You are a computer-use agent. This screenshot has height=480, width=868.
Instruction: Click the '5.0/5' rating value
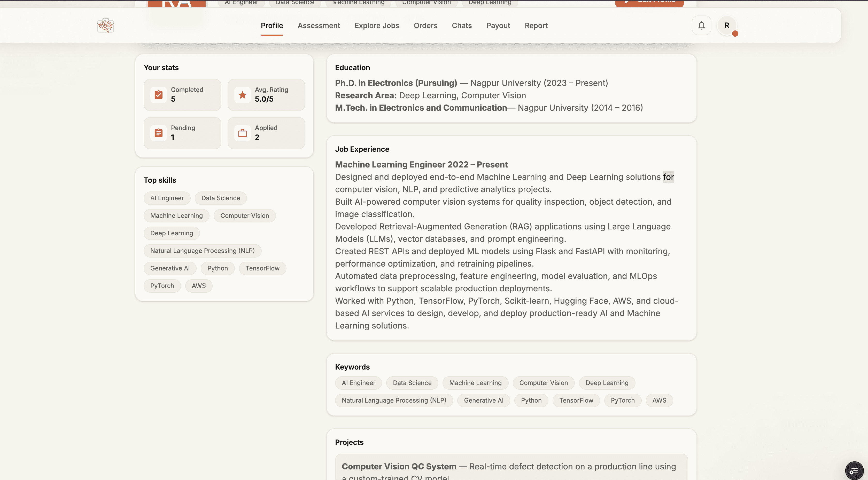(264, 99)
